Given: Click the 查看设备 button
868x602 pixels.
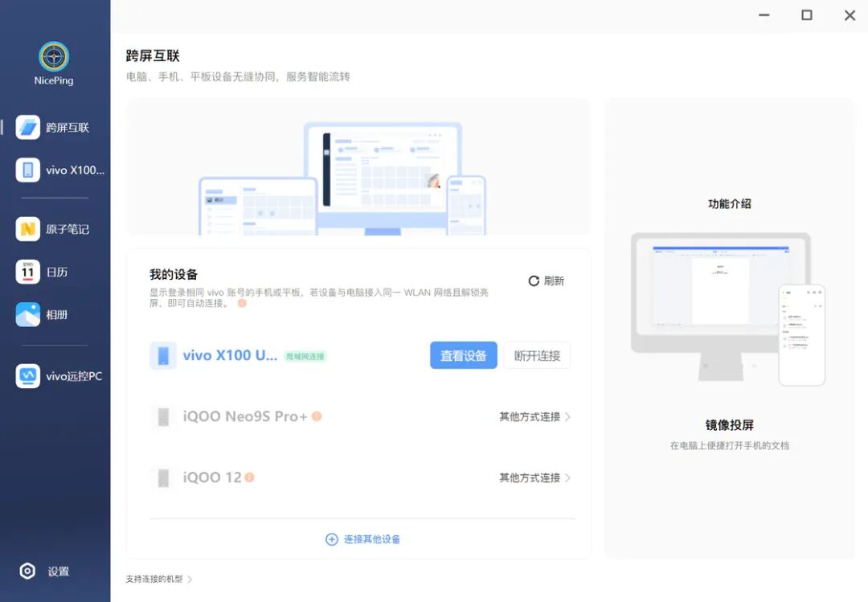Looking at the screenshot, I should coord(464,355).
